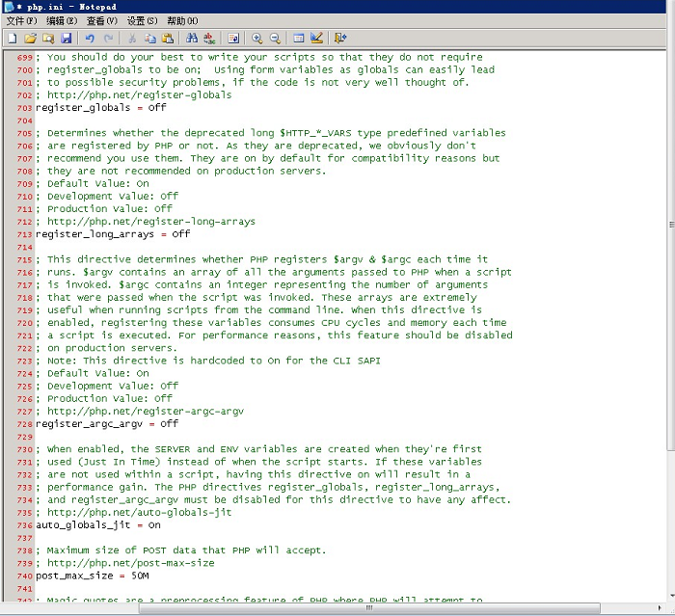The width and height of the screenshot is (675, 616).
Task: Toggle word wrap toolbar icon
Action: 233,39
